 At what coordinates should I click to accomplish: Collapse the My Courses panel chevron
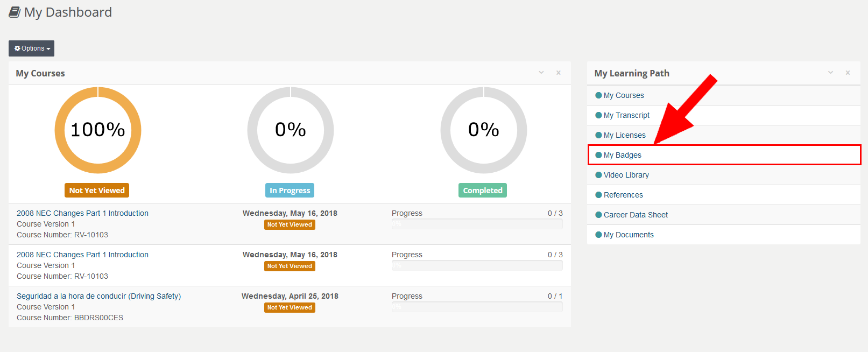541,73
